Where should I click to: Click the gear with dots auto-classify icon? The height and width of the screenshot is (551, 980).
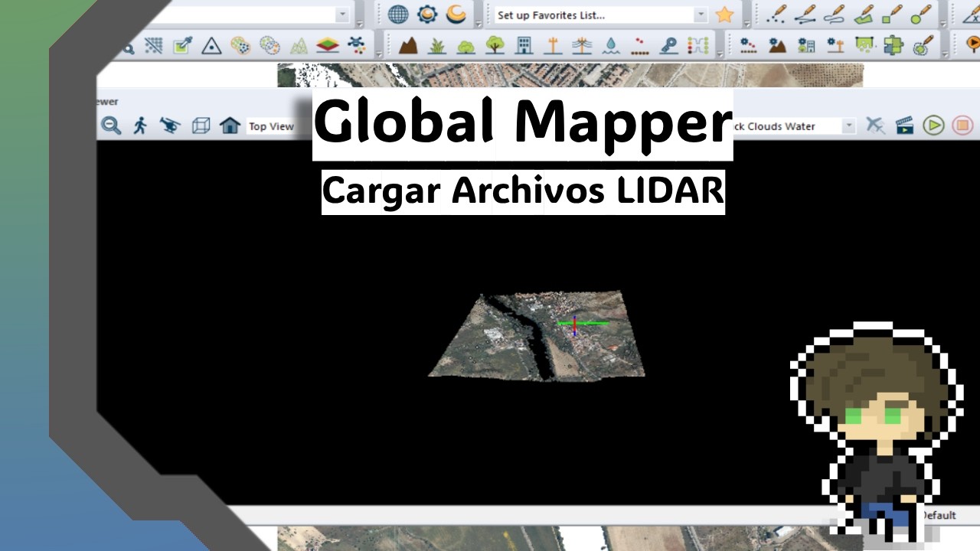[x=749, y=45]
